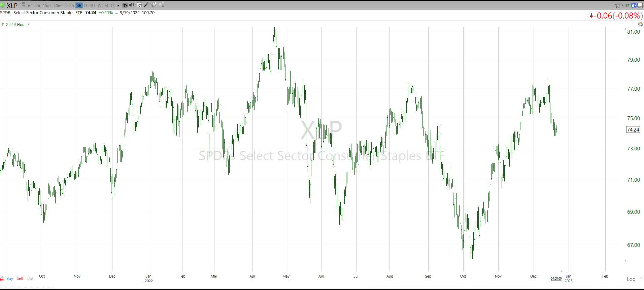Click the 74.24 current price label on axis

[633, 129]
